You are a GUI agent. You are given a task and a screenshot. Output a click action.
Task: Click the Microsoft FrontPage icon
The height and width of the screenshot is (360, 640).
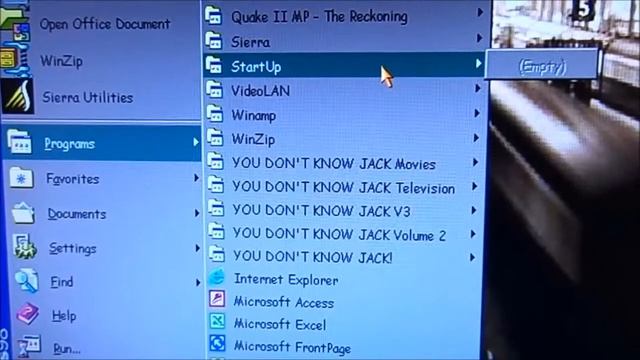coord(217,343)
